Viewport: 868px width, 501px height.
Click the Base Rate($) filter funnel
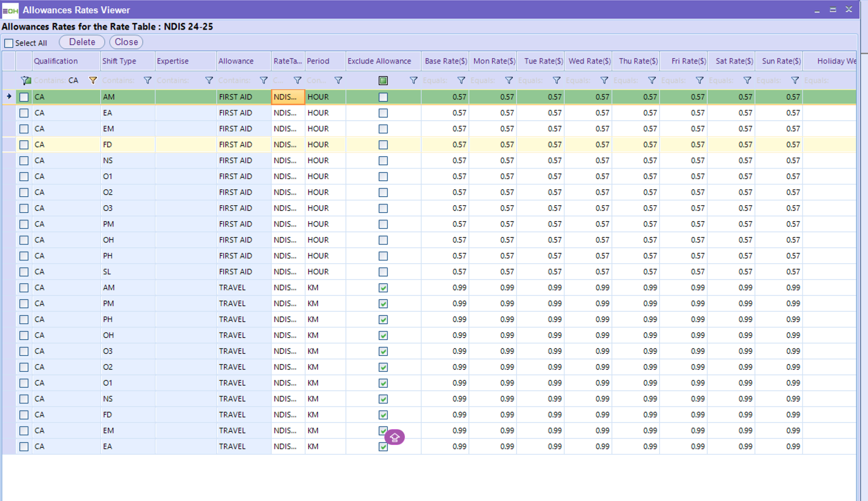(461, 81)
